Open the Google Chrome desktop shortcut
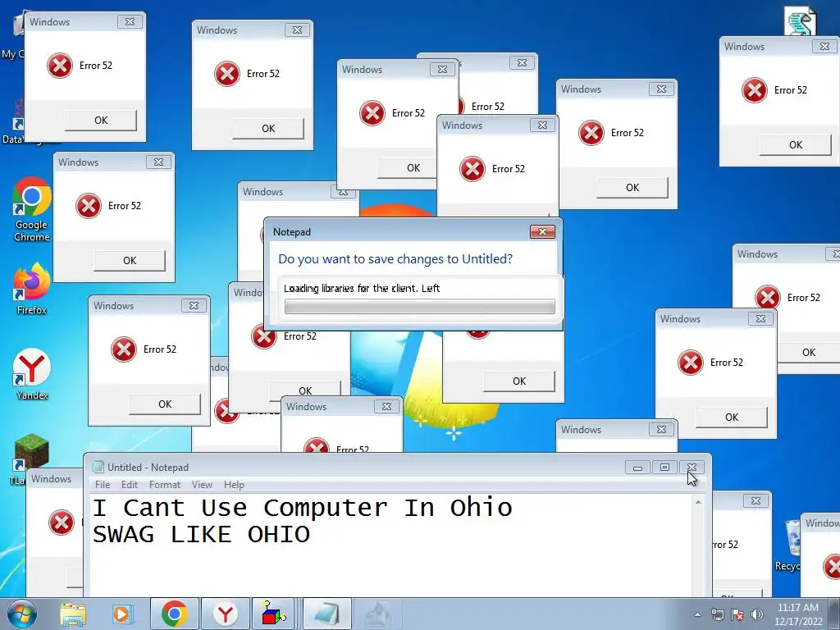This screenshot has width=840, height=630. click(32, 209)
